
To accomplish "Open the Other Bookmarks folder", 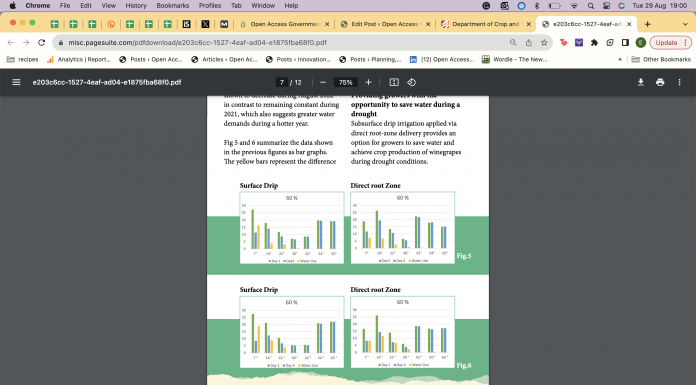I will point(661,60).
